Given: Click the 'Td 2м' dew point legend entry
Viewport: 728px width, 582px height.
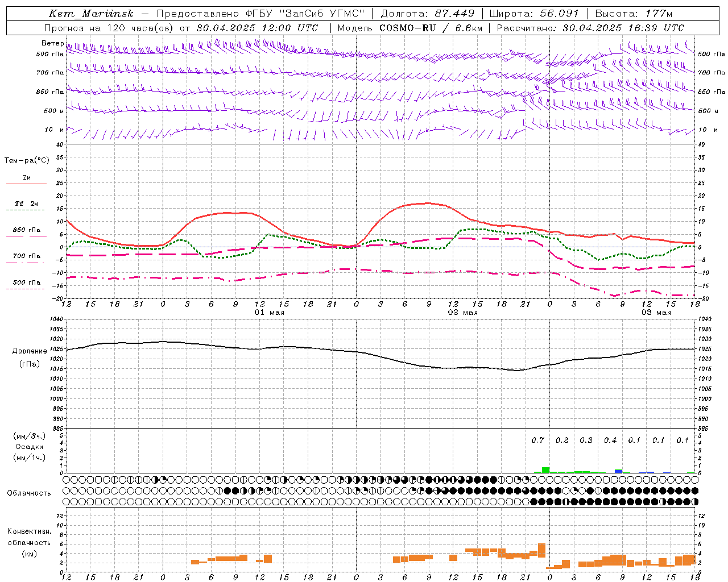Looking at the screenshot, I should coord(27,203).
